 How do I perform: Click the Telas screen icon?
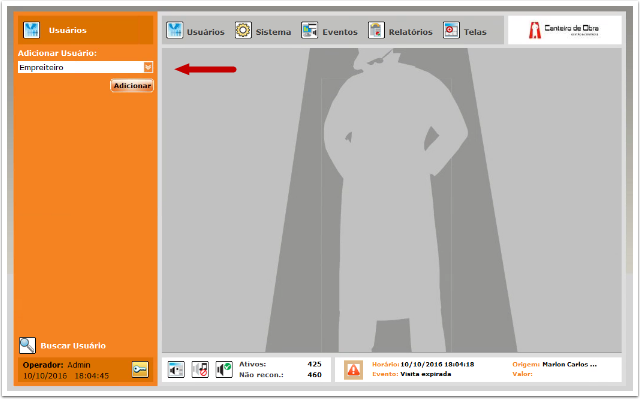click(451, 31)
